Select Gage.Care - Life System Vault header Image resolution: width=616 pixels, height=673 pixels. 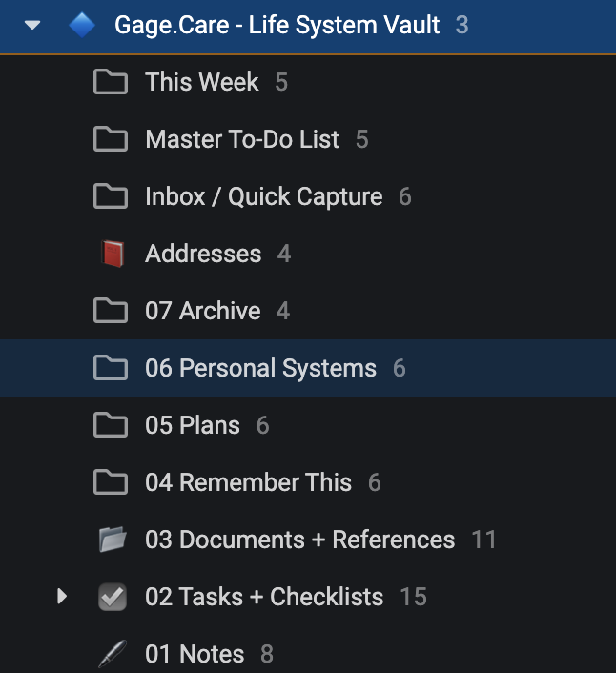click(x=308, y=27)
